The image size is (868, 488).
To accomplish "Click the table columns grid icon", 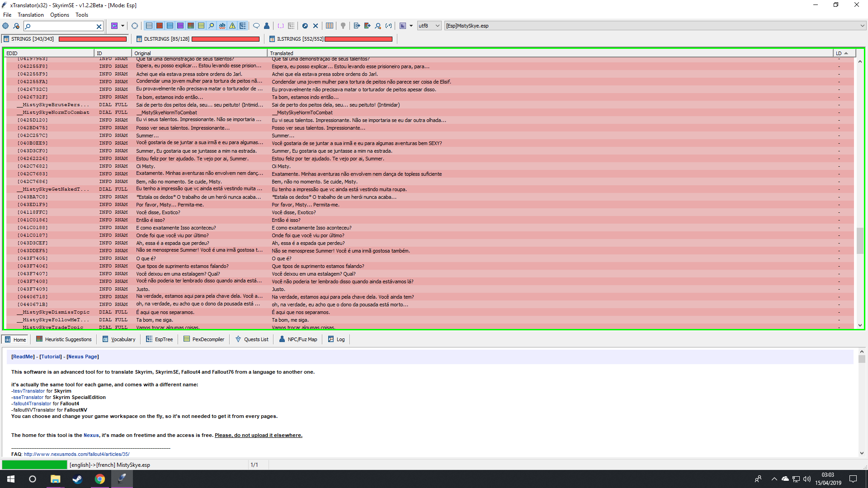I will pyautogui.click(x=330, y=26).
